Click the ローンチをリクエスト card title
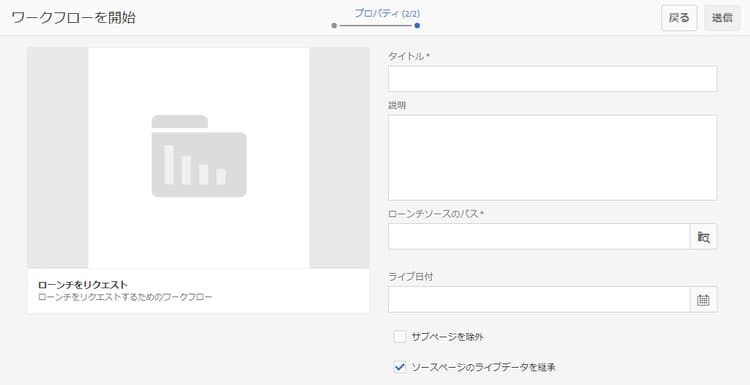This screenshot has height=385, width=750. click(83, 285)
